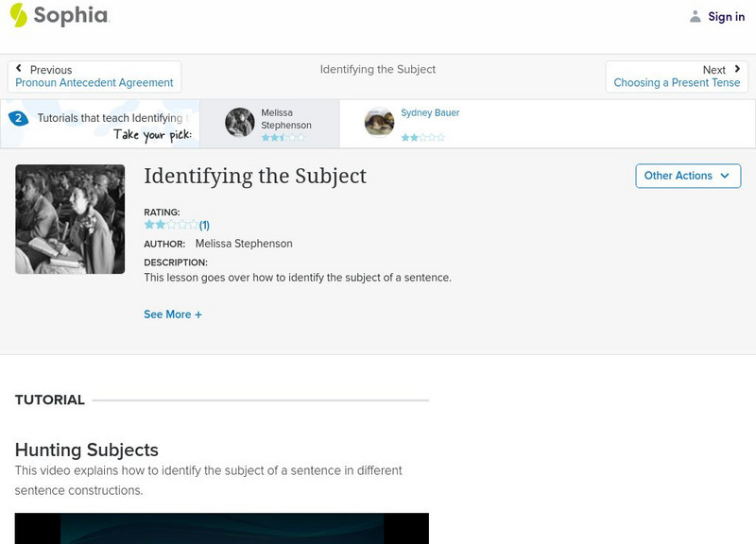The height and width of the screenshot is (544, 756).
Task: Click the star rating under Sydney Bauer
Action: (422, 137)
